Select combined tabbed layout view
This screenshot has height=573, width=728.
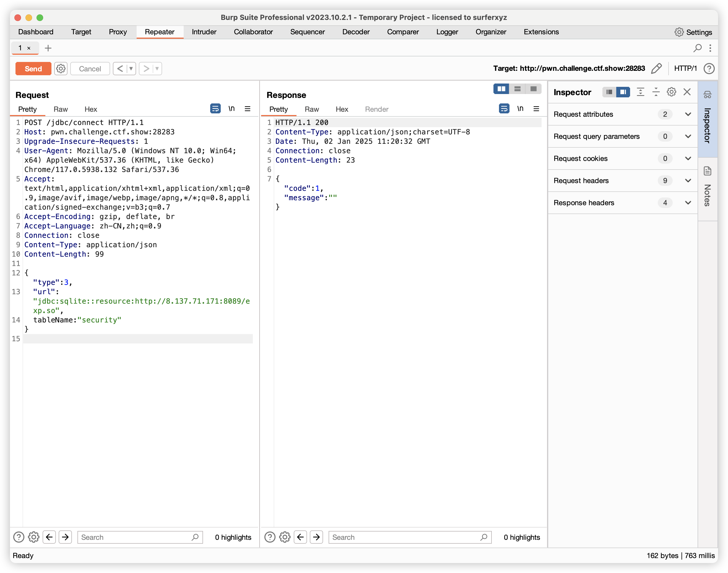pos(534,89)
